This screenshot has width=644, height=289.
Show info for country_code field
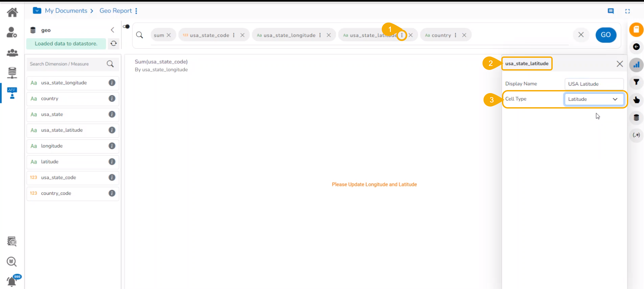(112, 193)
